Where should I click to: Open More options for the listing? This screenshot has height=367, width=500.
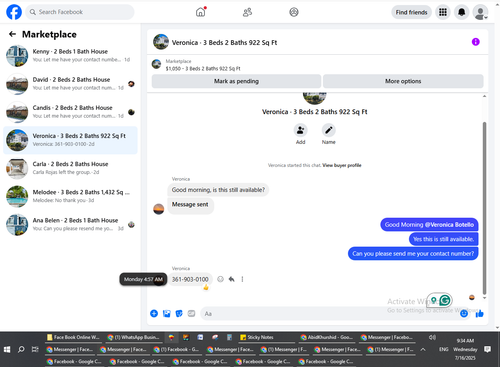[x=403, y=81]
